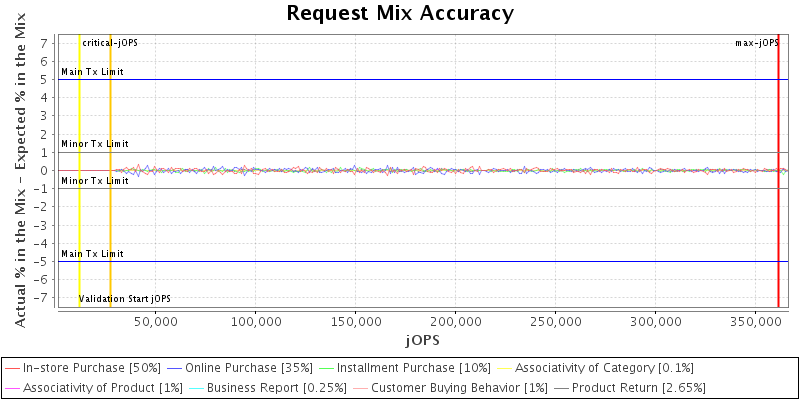
Task: Click the max-jOPS marker label
Action: (757, 43)
